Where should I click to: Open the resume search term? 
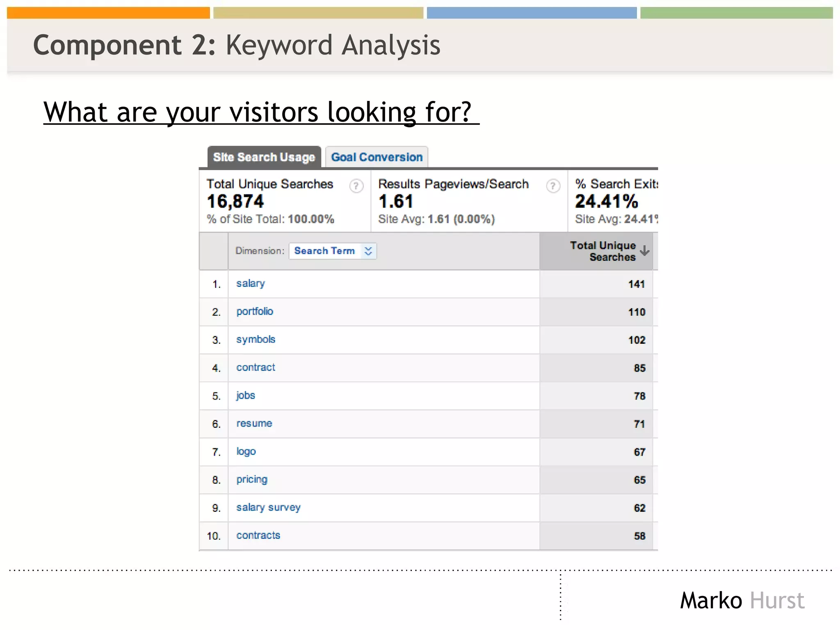tap(254, 424)
